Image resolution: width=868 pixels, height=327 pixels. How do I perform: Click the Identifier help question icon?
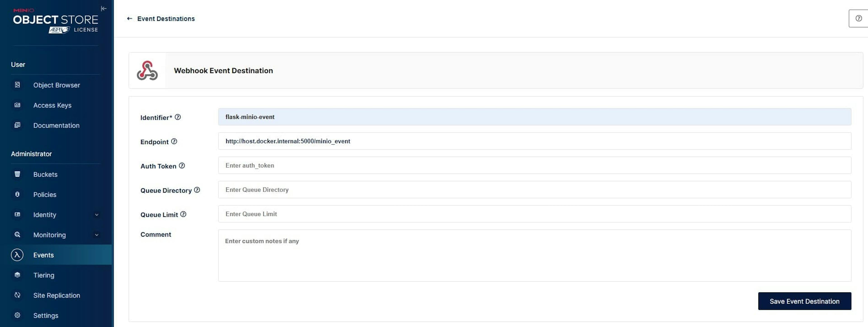pyautogui.click(x=178, y=117)
